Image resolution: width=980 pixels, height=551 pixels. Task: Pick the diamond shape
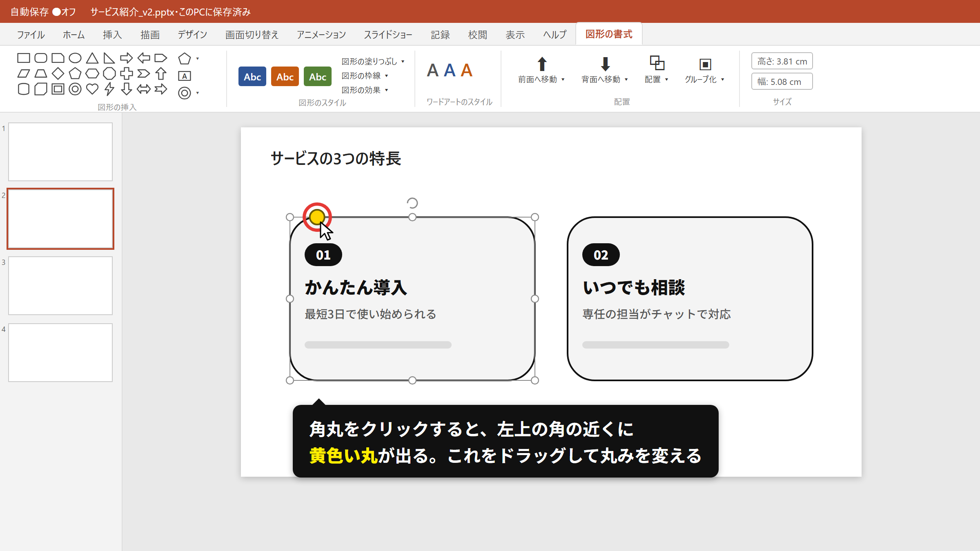[x=58, y=73]
